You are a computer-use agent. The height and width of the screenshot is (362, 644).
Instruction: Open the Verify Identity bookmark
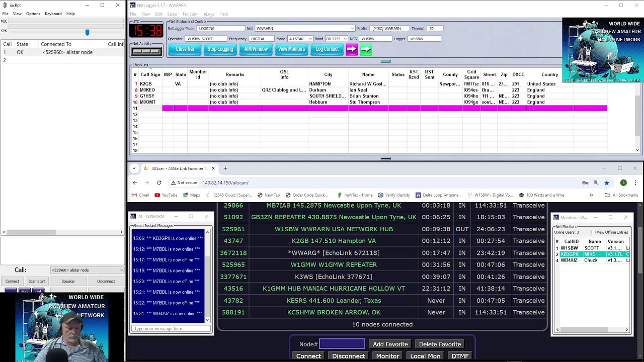394,195
